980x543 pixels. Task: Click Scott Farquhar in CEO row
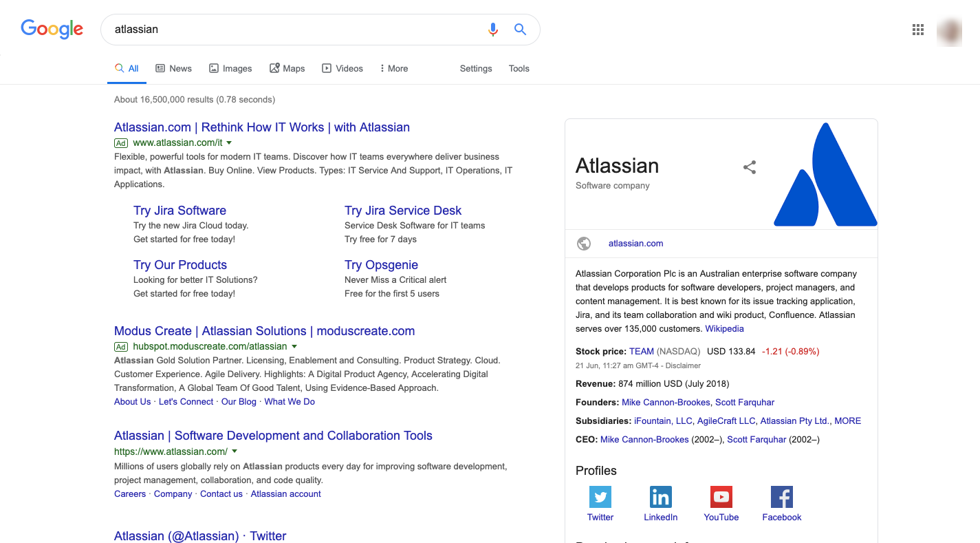click(x=756, y=440)
